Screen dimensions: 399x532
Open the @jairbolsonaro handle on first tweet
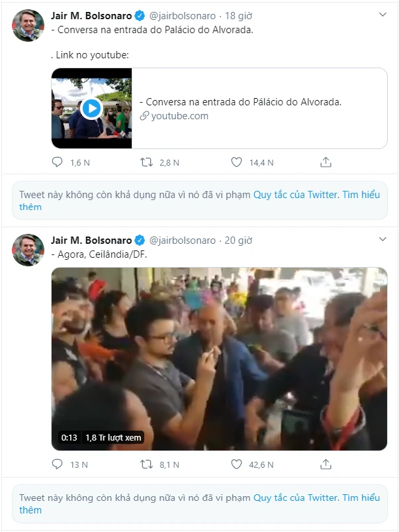pos(183,15)
